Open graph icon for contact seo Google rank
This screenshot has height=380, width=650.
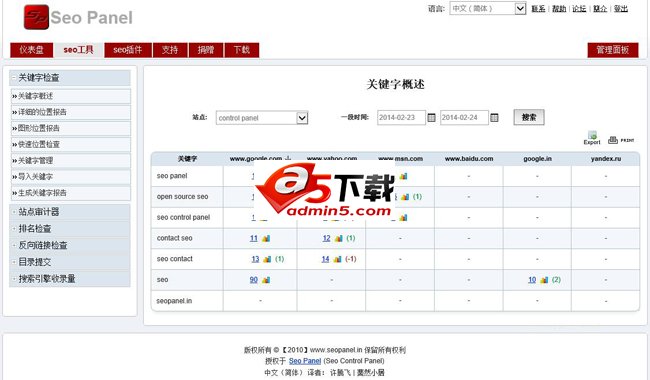(266, 238)
